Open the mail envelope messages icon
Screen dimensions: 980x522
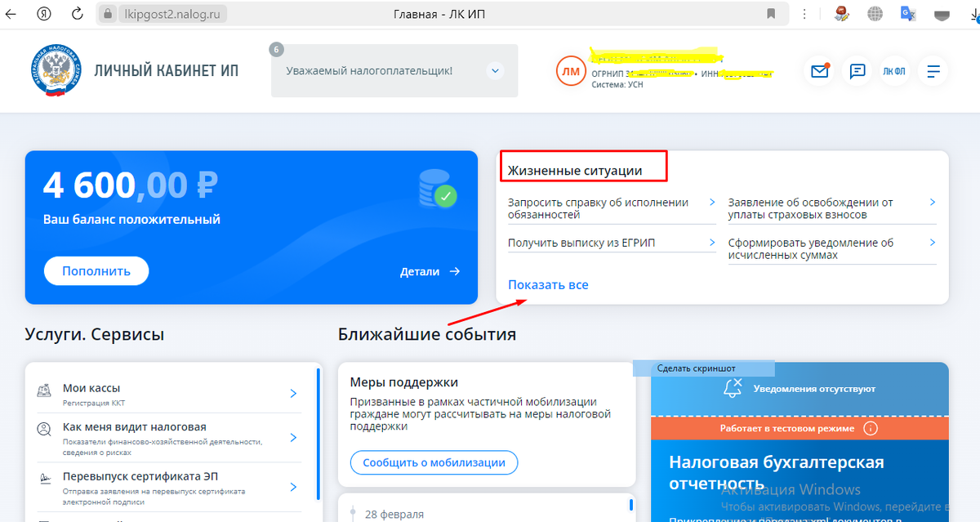pyautogui.click(x=819, y=71)
